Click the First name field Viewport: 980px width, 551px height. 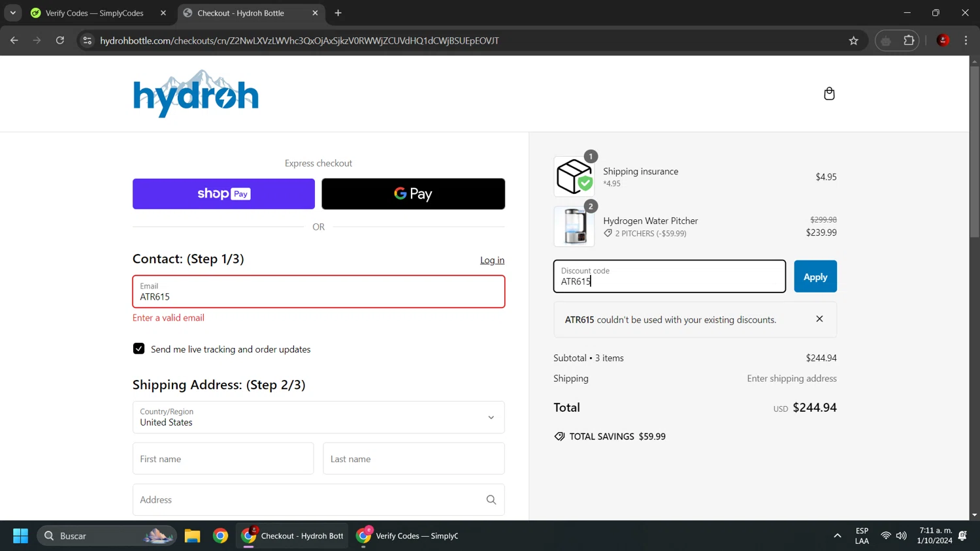click(x=223, y=458)
